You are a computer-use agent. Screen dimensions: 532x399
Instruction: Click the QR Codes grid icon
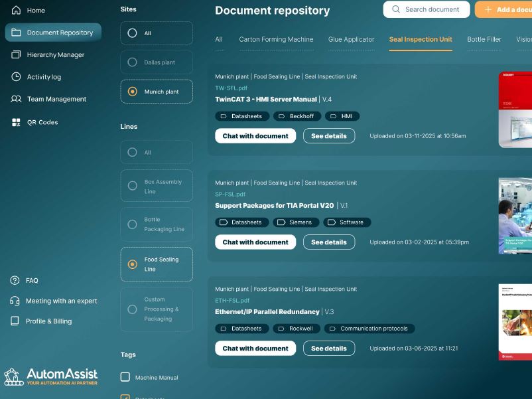(16, 122)
